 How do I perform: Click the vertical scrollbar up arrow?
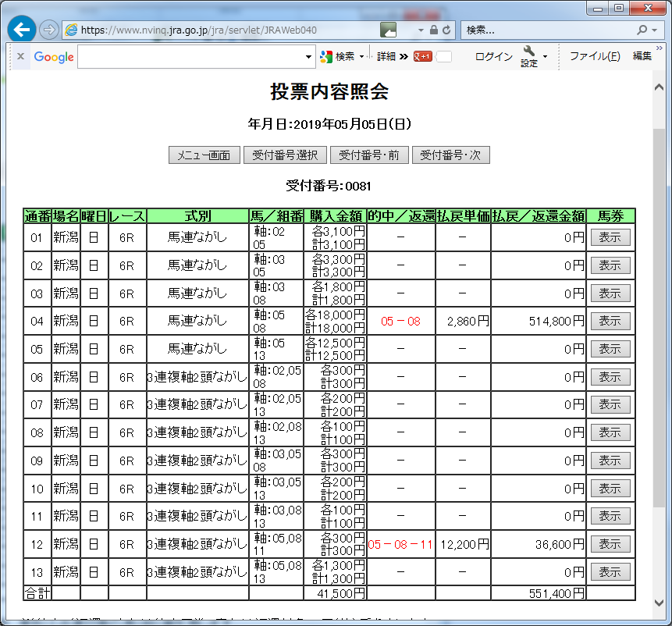tap(660, 87)
